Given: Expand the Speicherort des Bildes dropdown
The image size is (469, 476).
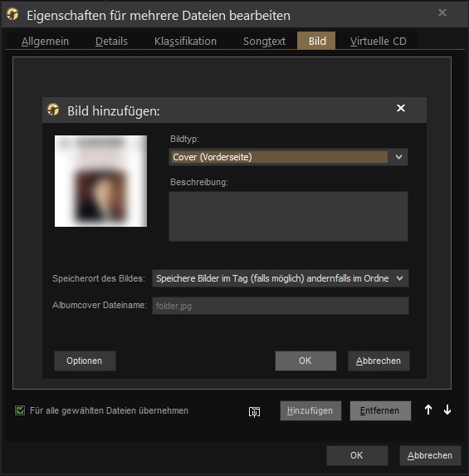Looking at the screenshot, I should pyautogui.click(x=400, y=278).
